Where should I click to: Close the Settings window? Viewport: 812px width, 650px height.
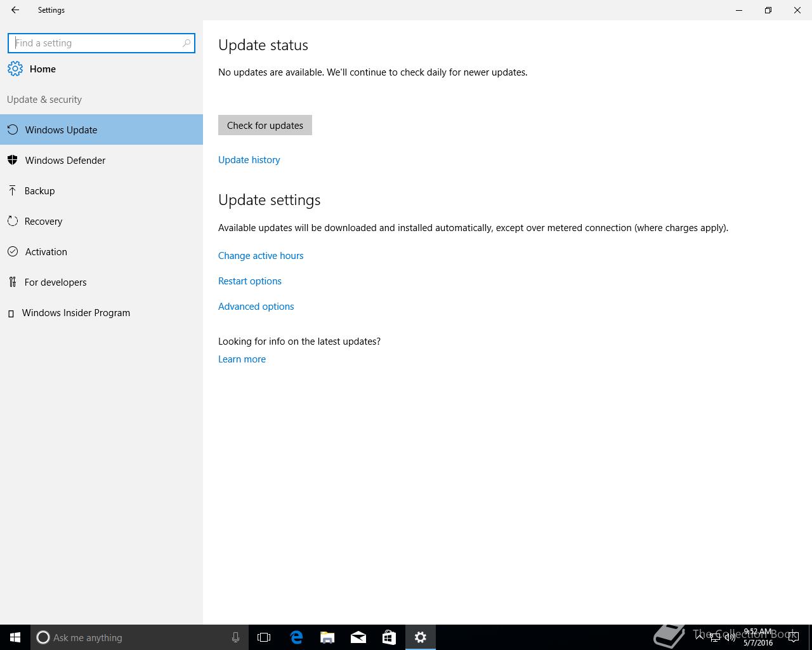(x=797, y=10)
